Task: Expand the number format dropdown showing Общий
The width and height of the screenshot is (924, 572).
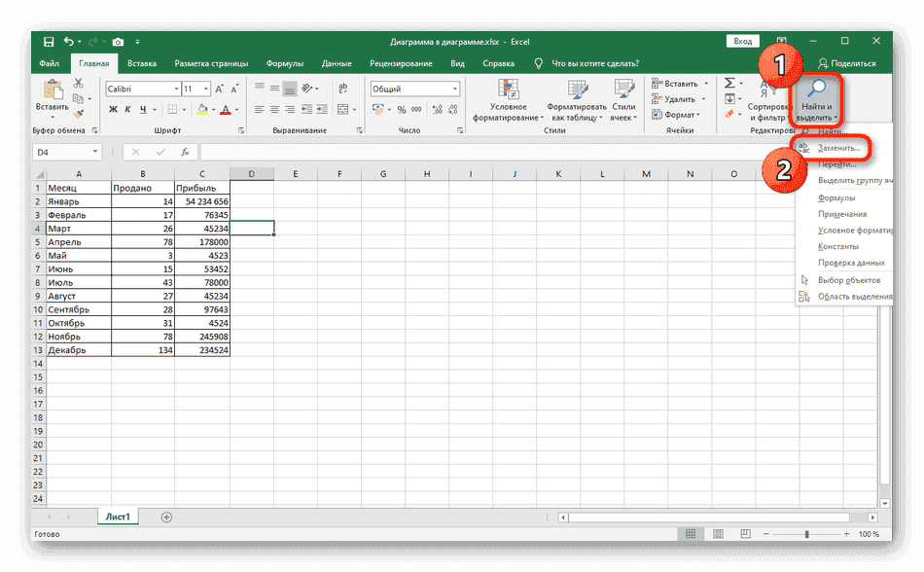Action: click(x=454, y=89)
